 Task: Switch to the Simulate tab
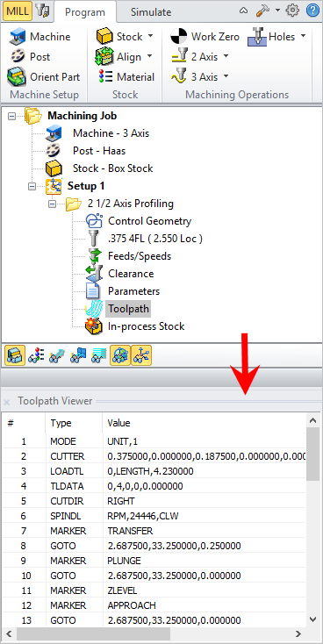point(151,12)
